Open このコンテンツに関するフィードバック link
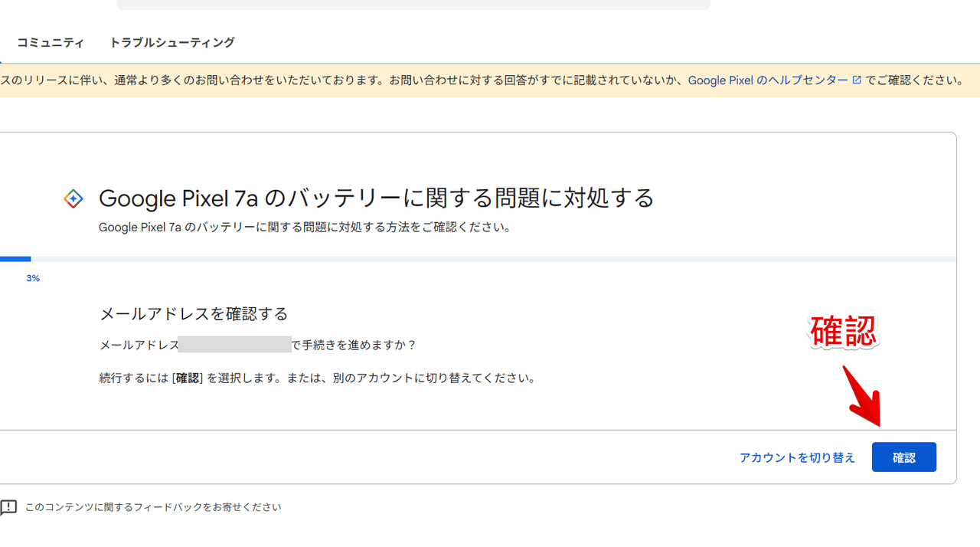The height and width of the screenshot is (547, 980). pyautogui.click(x=153, y=507)
